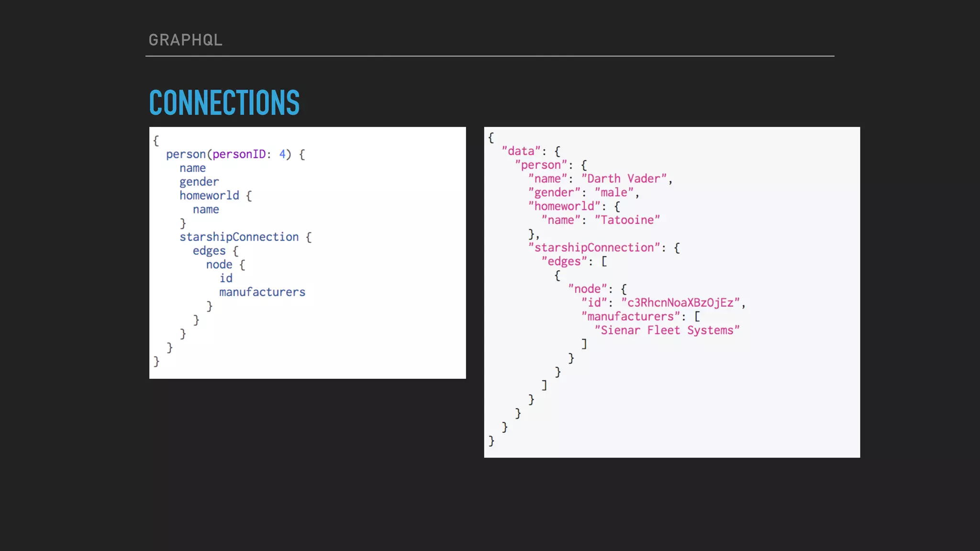This screenshot has height=551, width=980.
Task: Click the CONNECTIONS slide title
Action: click(224, 103)
